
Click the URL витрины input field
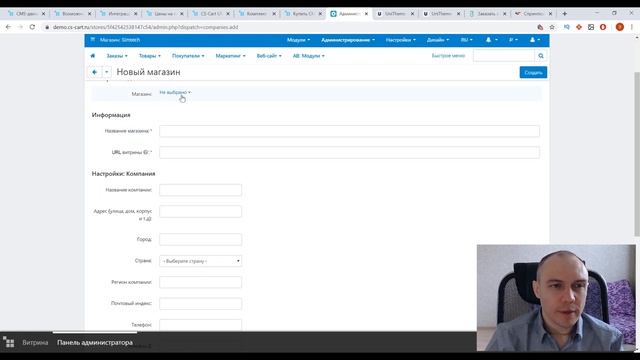(349, 152)
